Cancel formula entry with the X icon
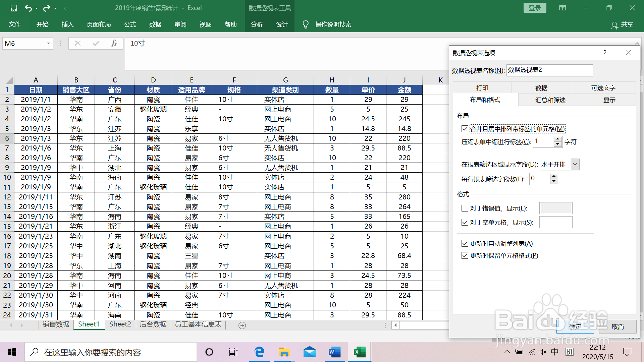Viewport: 644px width, 362px height. coord(77,43)
